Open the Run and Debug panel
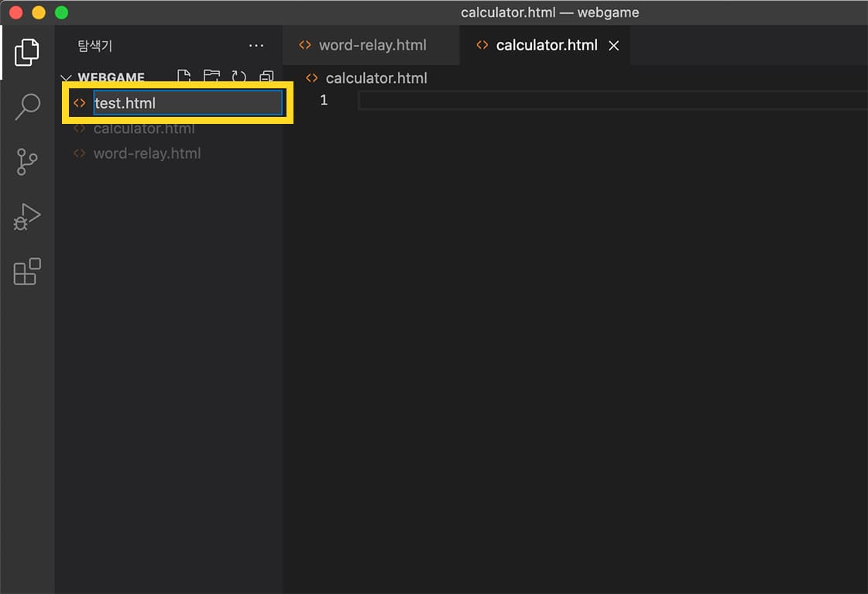The height and width of the screenshot is (594, 868). 27,217
